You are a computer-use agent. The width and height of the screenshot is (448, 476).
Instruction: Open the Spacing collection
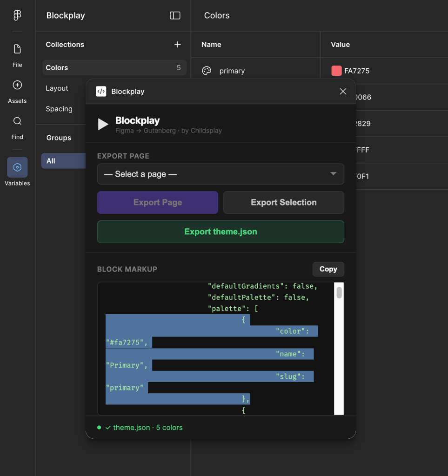(x=59, y=109)
